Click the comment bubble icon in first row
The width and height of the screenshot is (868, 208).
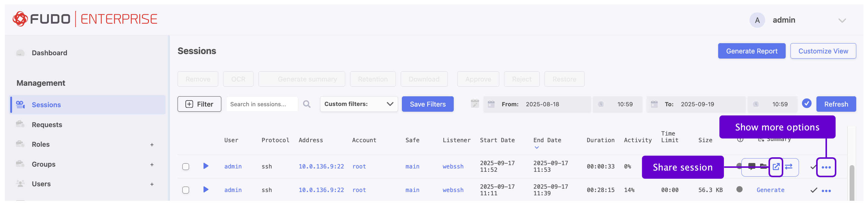[x=752, y=166]
